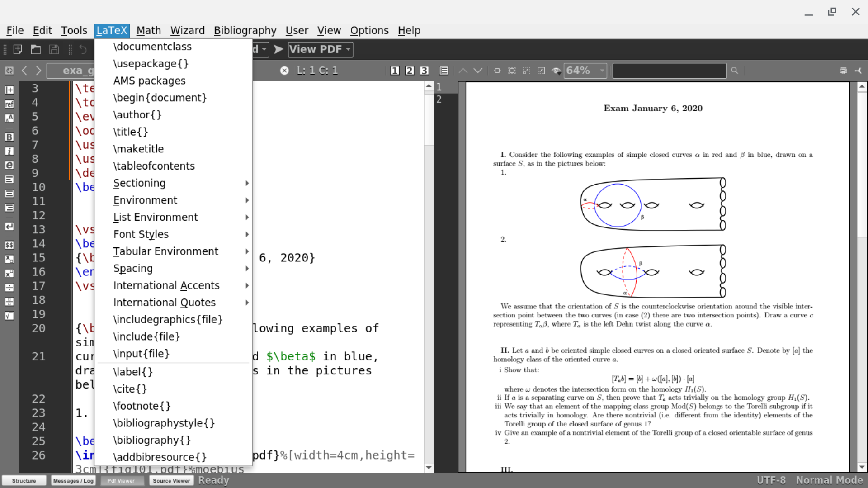Click fit width icon in PDF toolbar
The height and width of the screenshot is (488, 868).
pyautogui.click(x=497, y=71)
